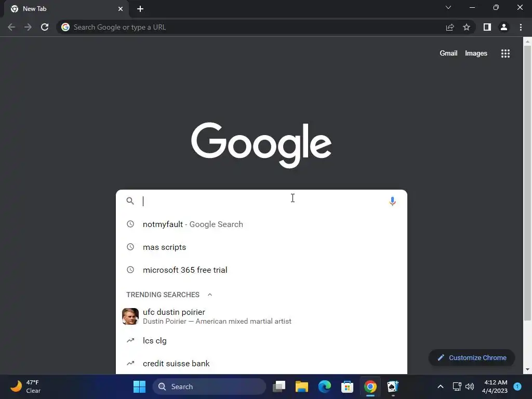Click the clock icon beside mas scripts
Screen dimensions: 532x399
tap(130, 247)
